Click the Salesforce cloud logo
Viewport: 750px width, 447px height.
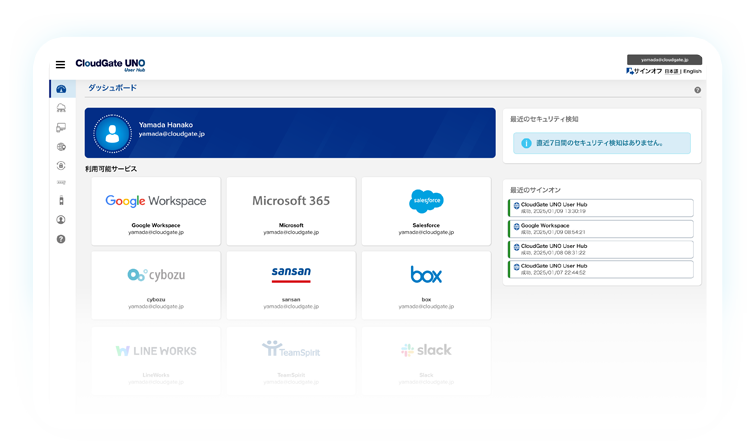click(x=426, y=201)
